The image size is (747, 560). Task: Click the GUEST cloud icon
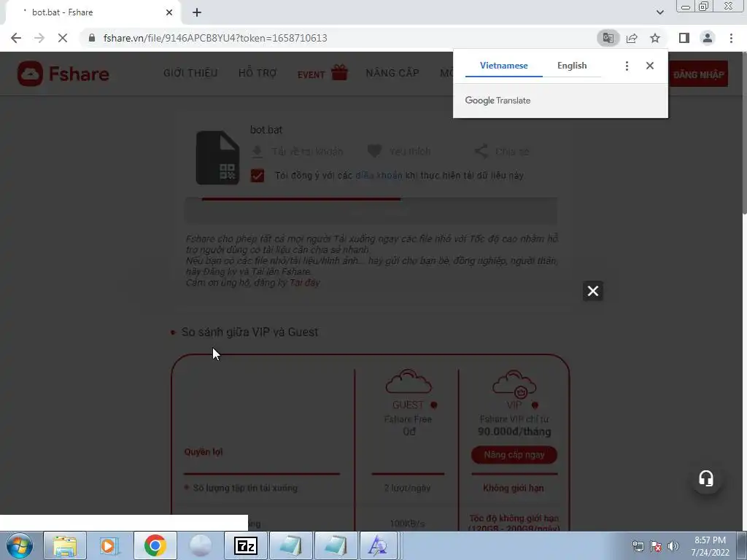tap(409, 381)
